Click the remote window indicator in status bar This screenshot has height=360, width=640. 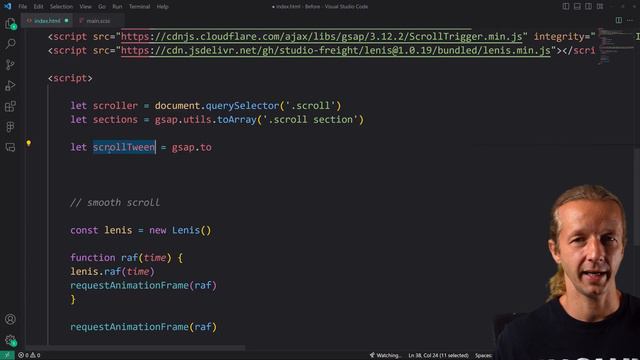[x=7, y=355]
